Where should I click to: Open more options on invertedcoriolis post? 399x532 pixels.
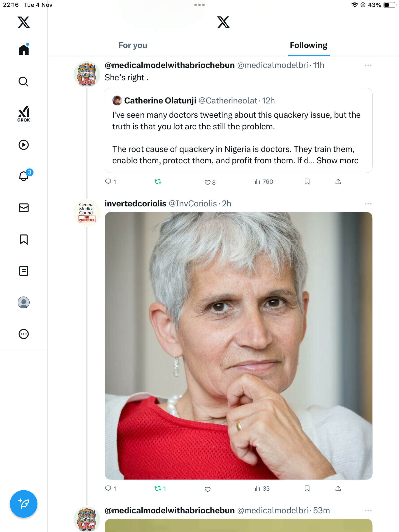[x=368, y=204]
